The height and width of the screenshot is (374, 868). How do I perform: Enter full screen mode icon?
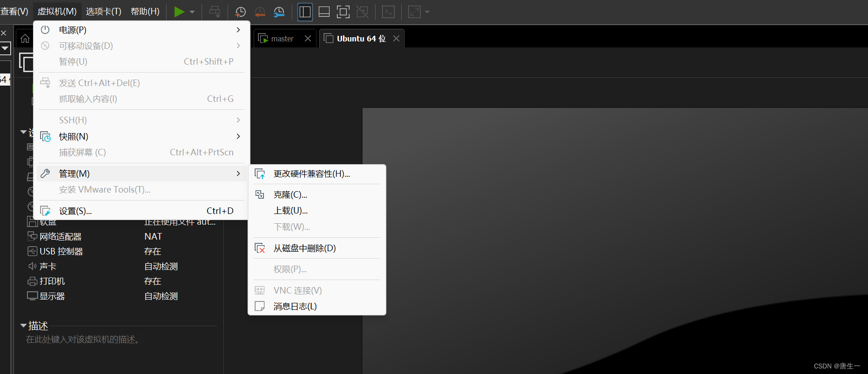(343, 12)
